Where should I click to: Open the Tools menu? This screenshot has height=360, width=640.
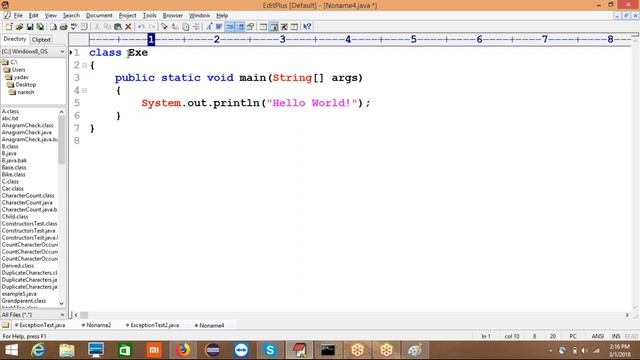149,16
